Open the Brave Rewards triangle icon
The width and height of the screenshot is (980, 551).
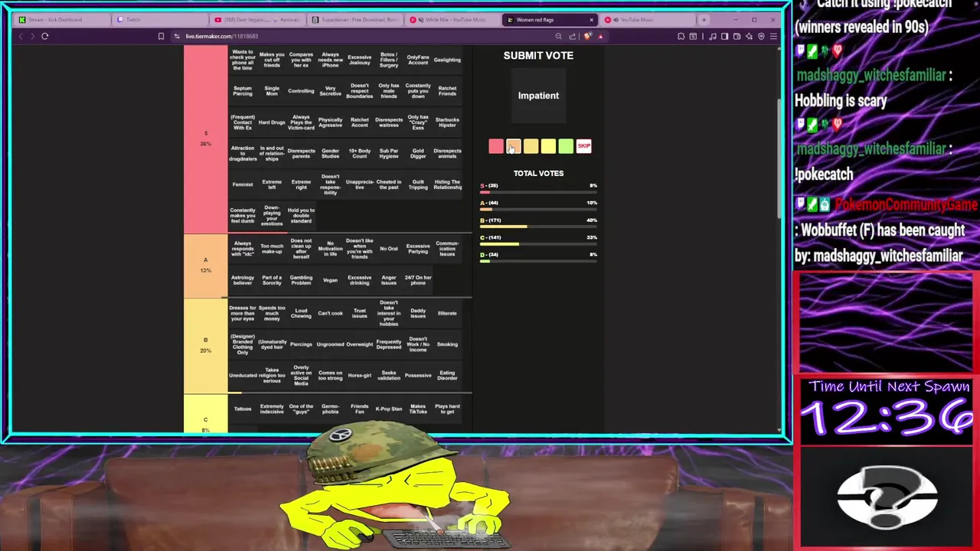[x=600, y=36]
